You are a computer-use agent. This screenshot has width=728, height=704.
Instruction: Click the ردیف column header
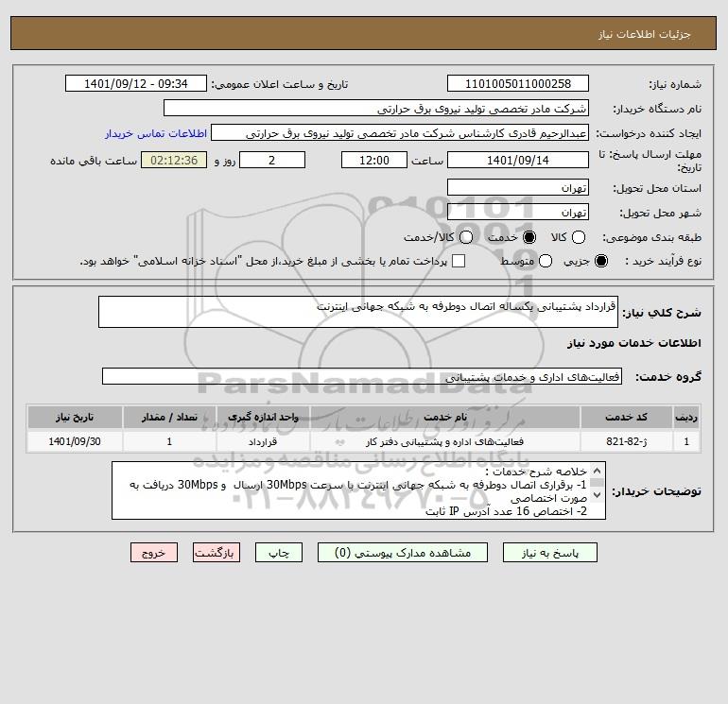coord(686,417)
